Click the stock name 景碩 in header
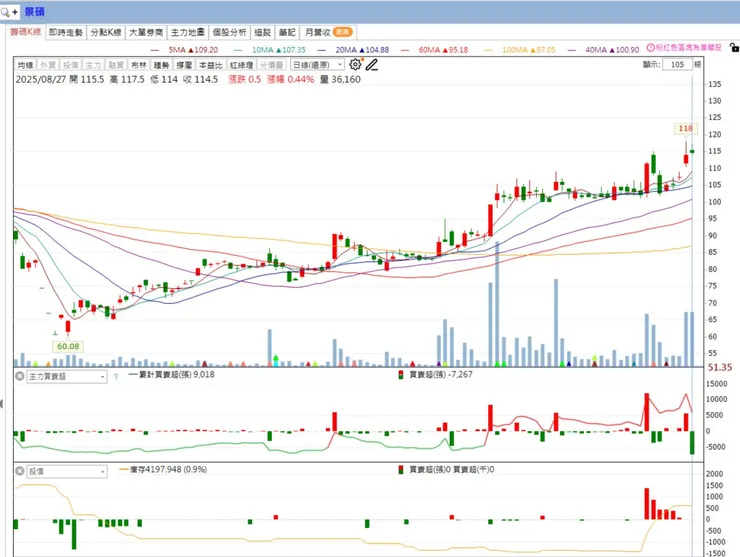This screenshot has height=557, width=740. pos(34,12)
